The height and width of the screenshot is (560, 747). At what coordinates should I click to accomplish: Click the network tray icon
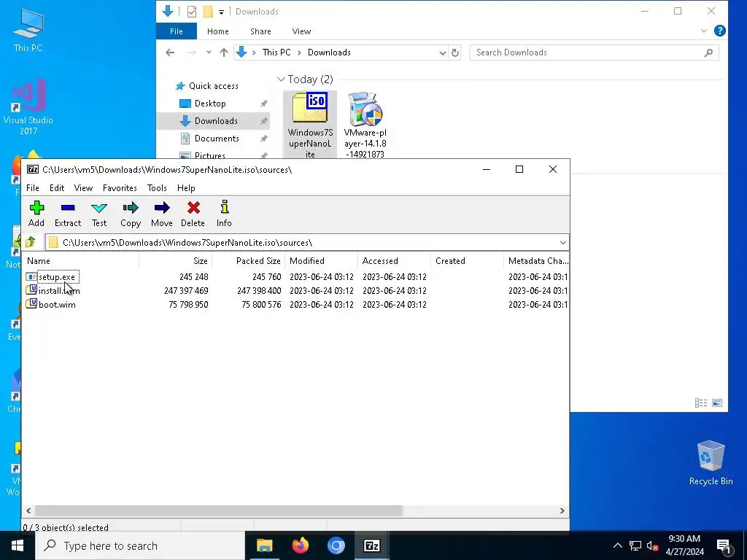635,545
